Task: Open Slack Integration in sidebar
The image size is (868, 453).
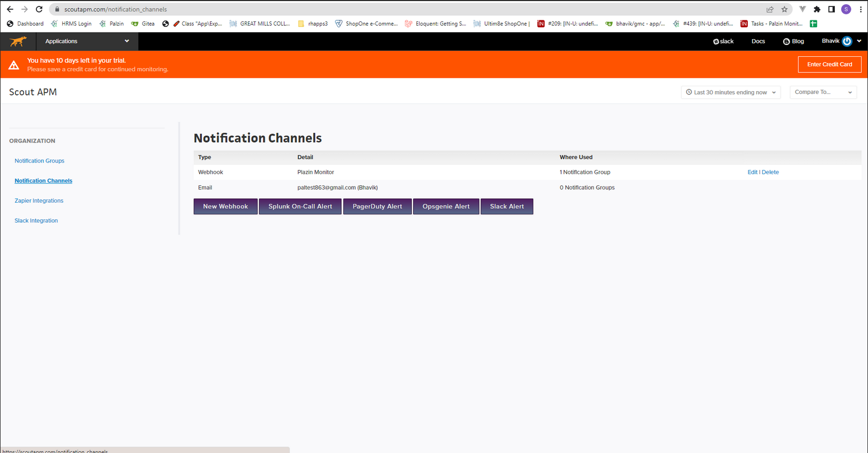Action: pos(36,220)
